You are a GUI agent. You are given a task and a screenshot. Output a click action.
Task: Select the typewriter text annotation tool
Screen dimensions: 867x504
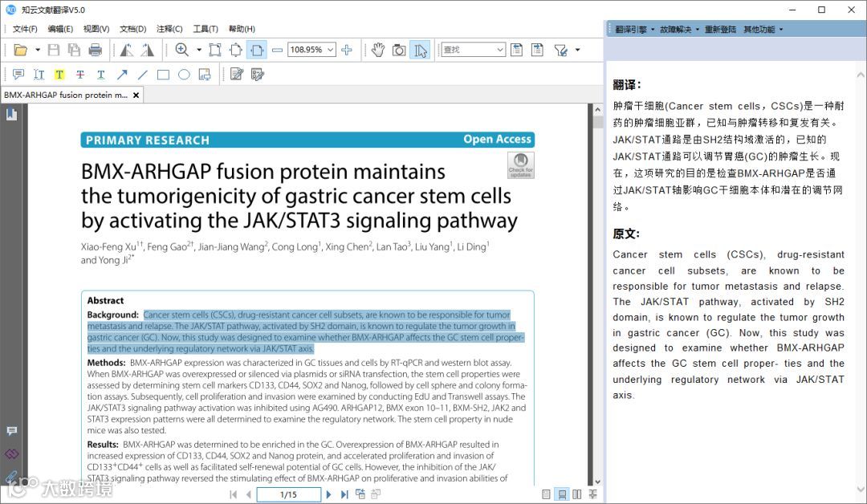point(39,74)
